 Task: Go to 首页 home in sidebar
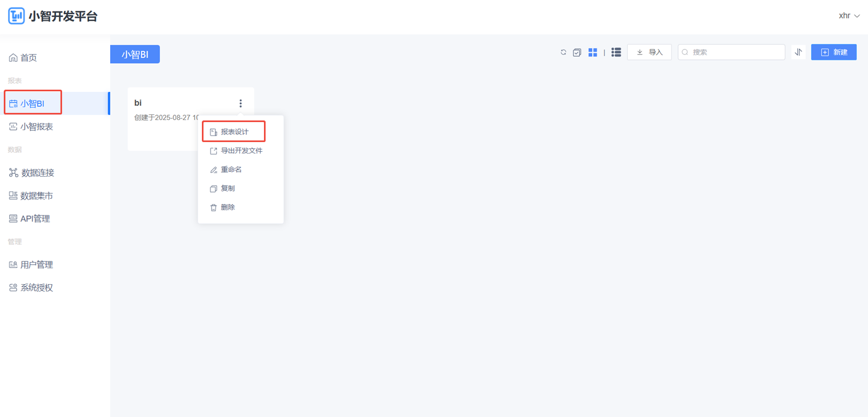[29, 58]
